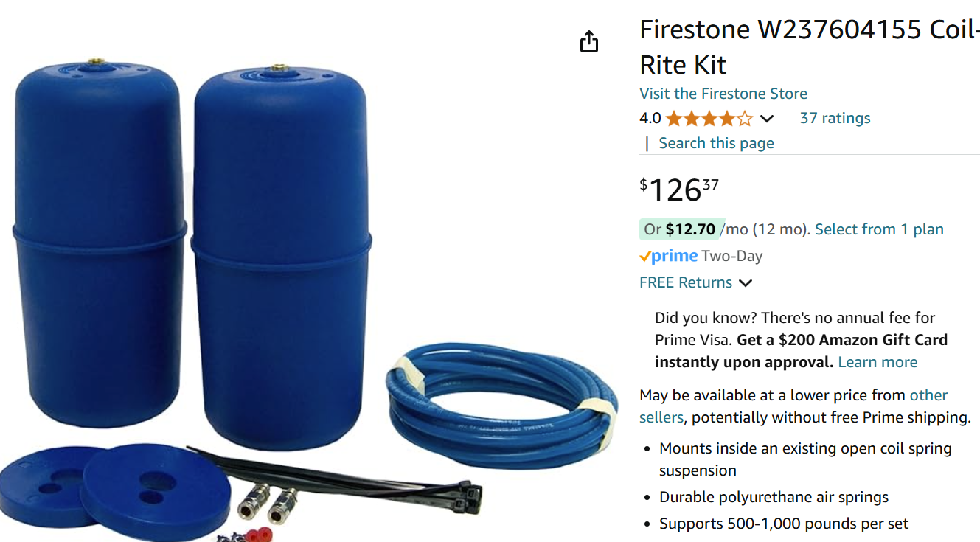
Task: Expand the FREE Returns dropdown arrow
Action: point(746,283)
